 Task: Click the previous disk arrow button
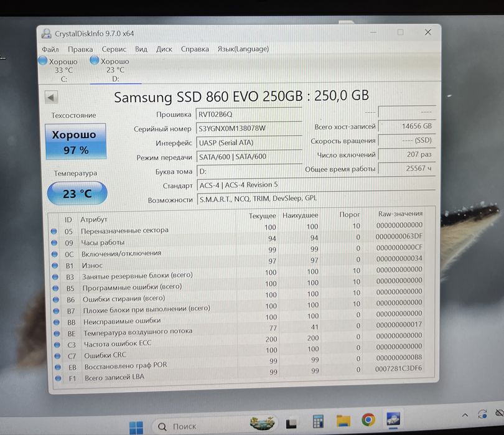coord(51,97)
